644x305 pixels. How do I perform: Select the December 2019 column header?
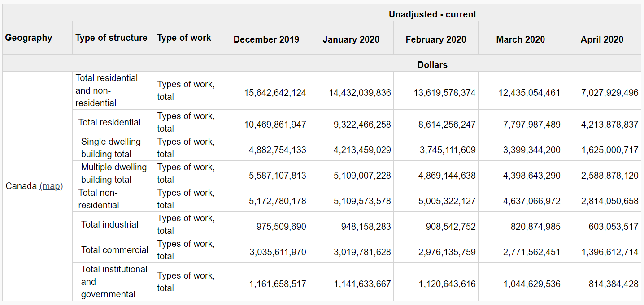pos(266,39)
